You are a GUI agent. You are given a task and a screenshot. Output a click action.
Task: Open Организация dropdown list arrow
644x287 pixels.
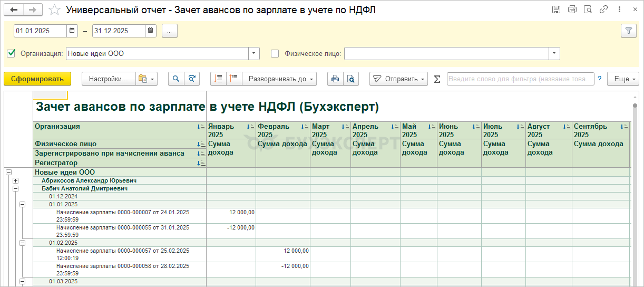click(254, 53)
